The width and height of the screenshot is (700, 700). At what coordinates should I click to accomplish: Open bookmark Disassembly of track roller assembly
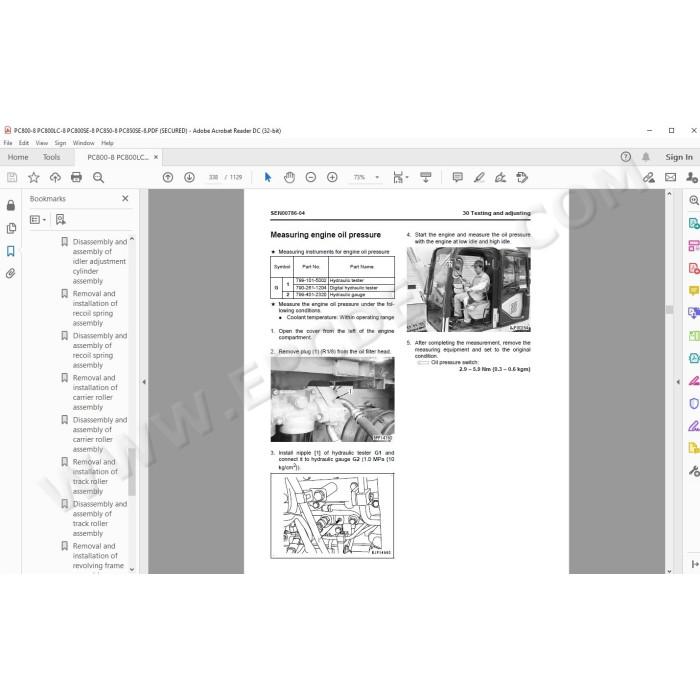click(99, 518)
